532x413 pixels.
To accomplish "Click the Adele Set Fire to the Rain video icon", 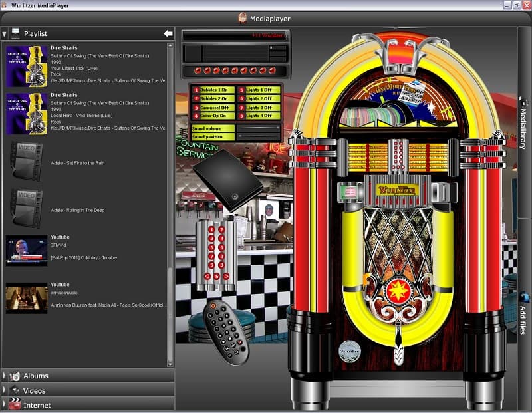I will click(27, 162).
